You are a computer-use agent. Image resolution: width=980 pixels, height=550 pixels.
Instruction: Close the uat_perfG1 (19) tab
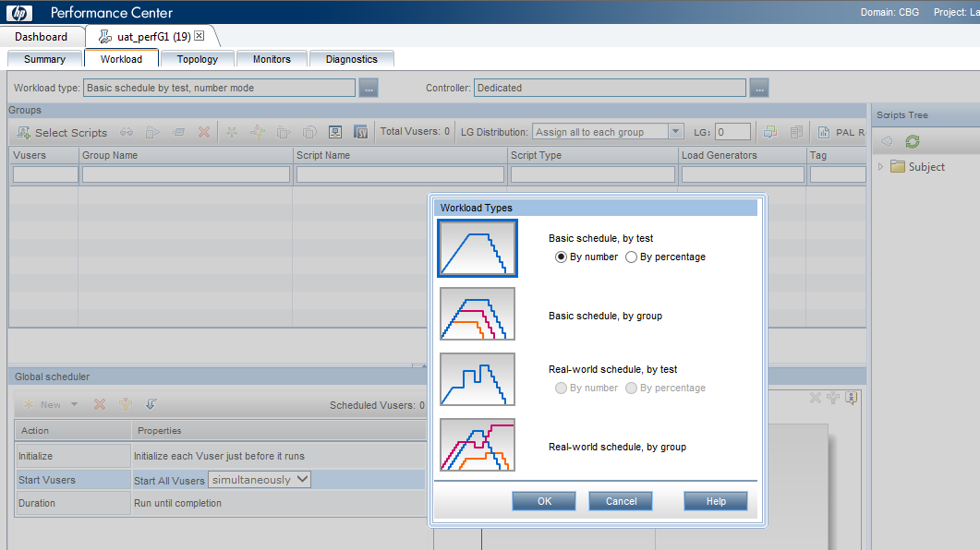[x=199, y=36]
